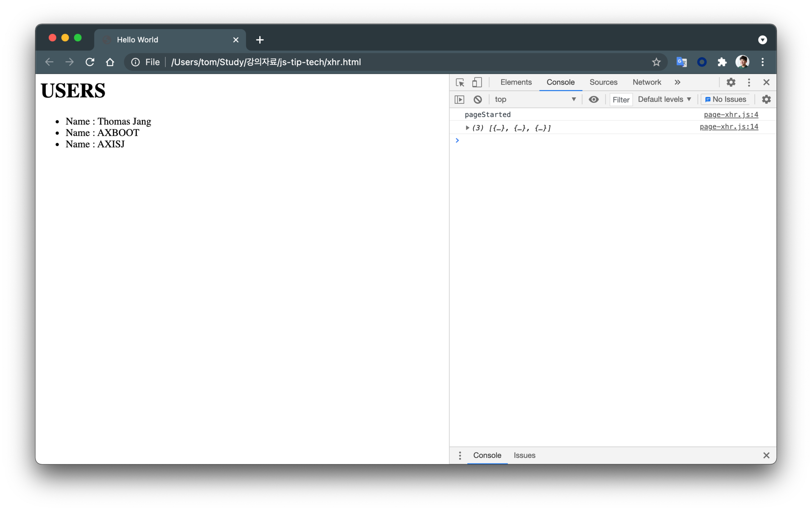Click the inspect element picker icon

pyautogui.click(x=460, y=82)
